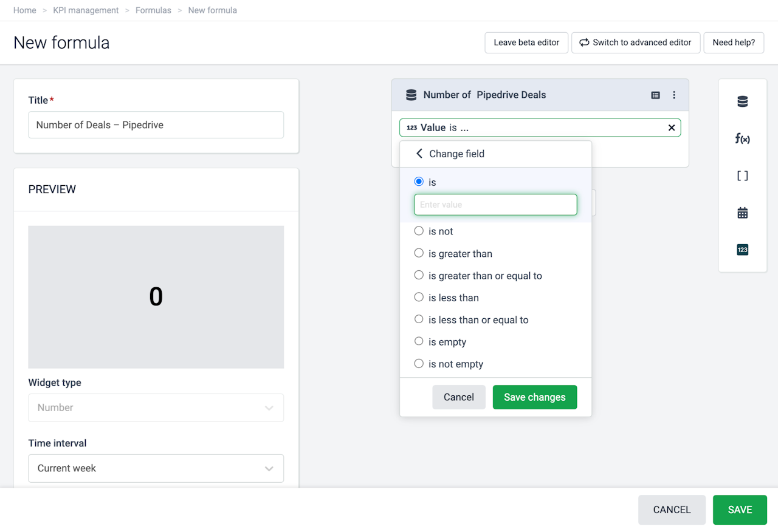Click the 123 number icon in sidebar
The width and height of the screenshot is (778, 532).
pos(742,250)
